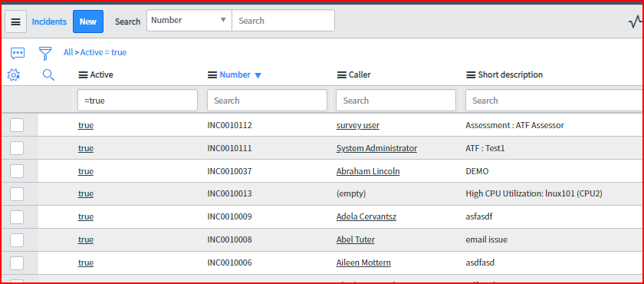The width and height of the screenshot is (644, 284).
Task: Click the Active column filter containing =true
Action: pos(137,101)
